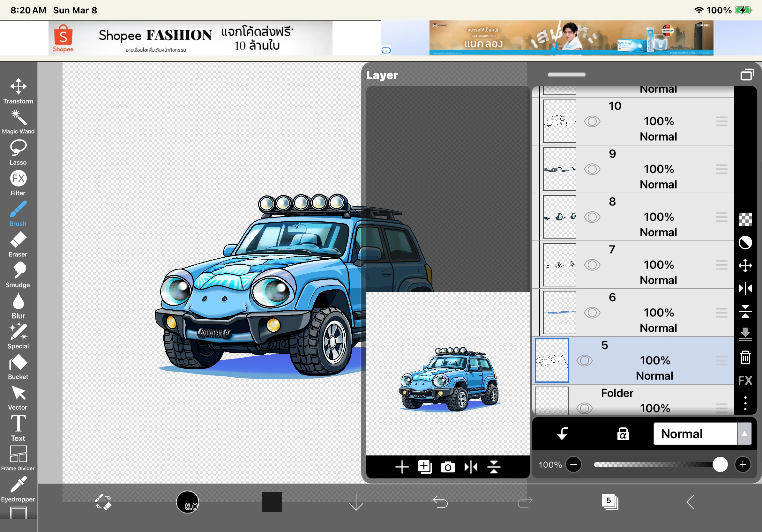
Task: Open the three-dot more options menu
Action: pos(745,403)
